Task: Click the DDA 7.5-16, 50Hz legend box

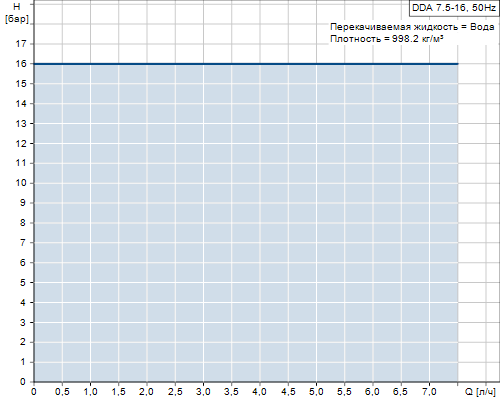Action: (454, 8)
